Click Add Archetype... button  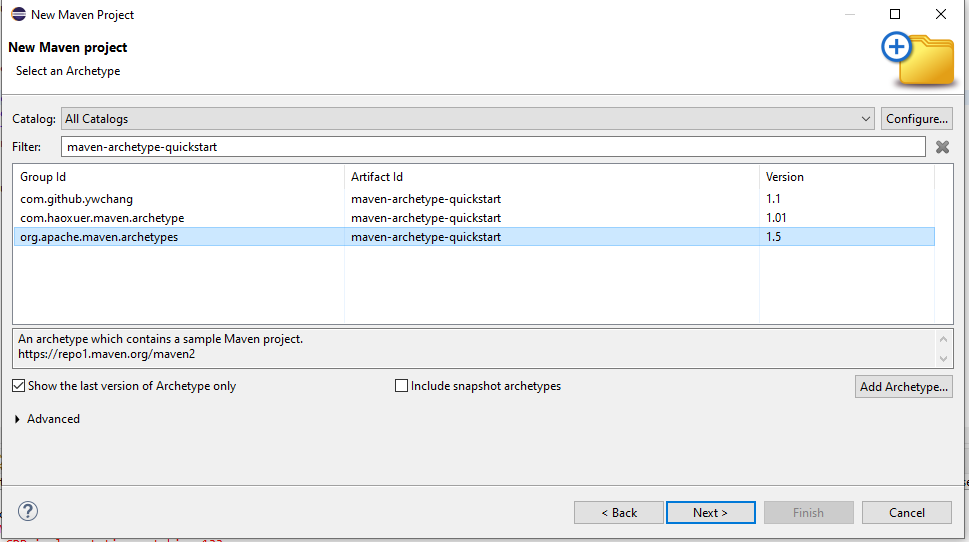click(x=903, y=386)
